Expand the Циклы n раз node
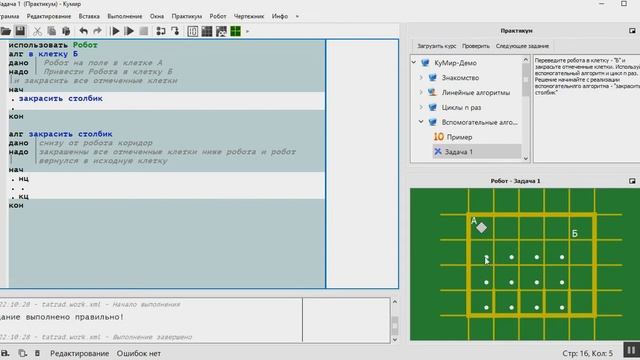The image size is (640, 360). (421, 107)
